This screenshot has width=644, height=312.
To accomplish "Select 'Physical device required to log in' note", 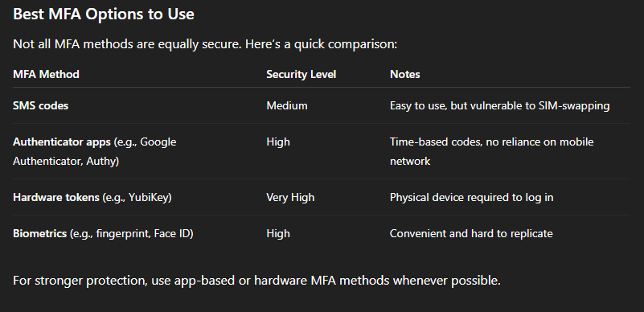I will tap(471, 198).
